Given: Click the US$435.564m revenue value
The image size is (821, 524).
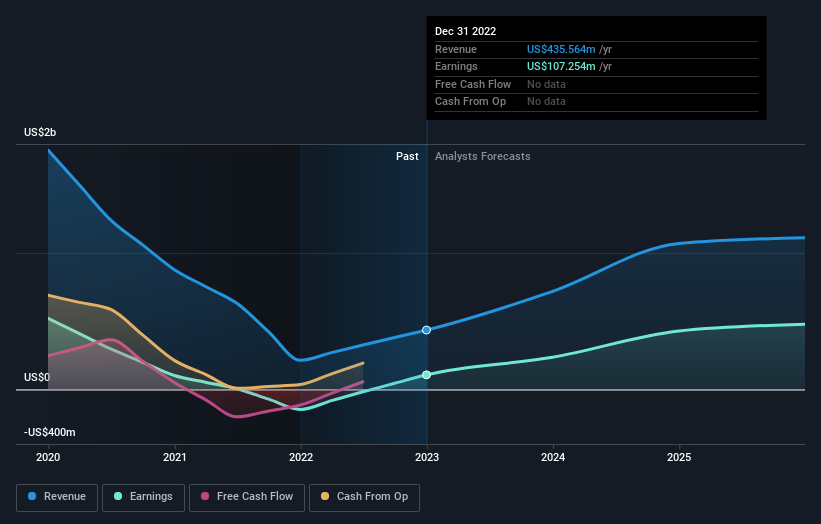Looking at the screenshot, I should click(561, 49).
